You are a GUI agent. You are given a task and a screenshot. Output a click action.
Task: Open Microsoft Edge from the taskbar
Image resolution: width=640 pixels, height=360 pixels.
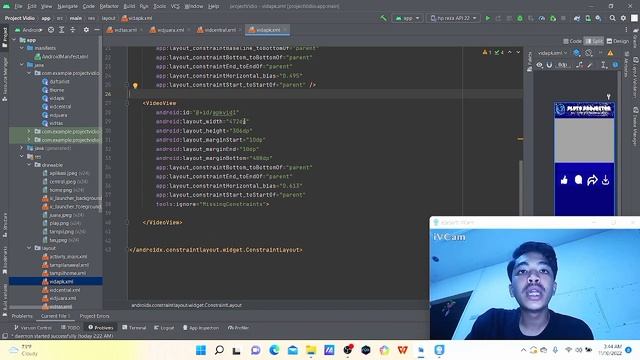pos(274,350)
